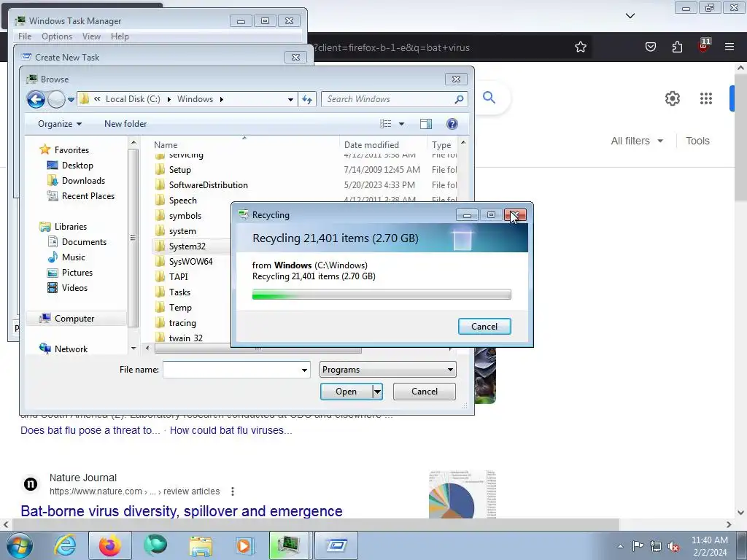Open the Firefox hamburger menu

729,47
